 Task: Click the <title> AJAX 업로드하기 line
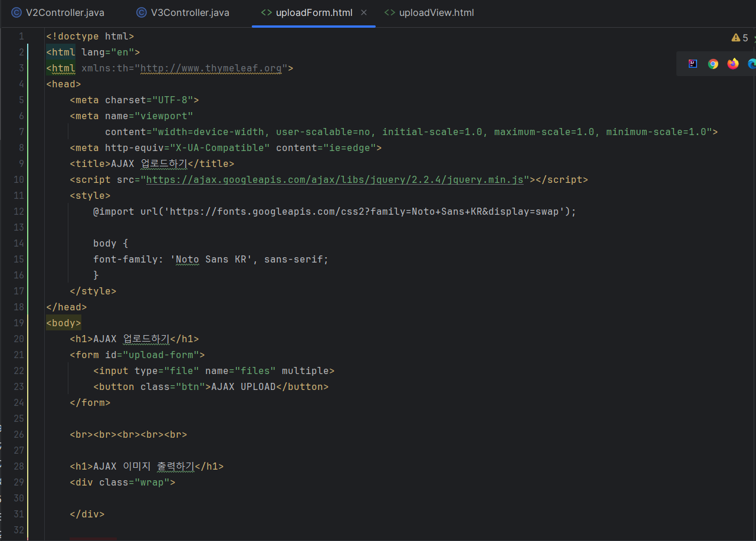(152, 164)
